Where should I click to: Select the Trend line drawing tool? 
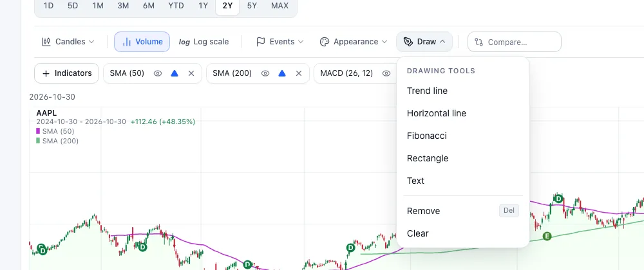463,91
